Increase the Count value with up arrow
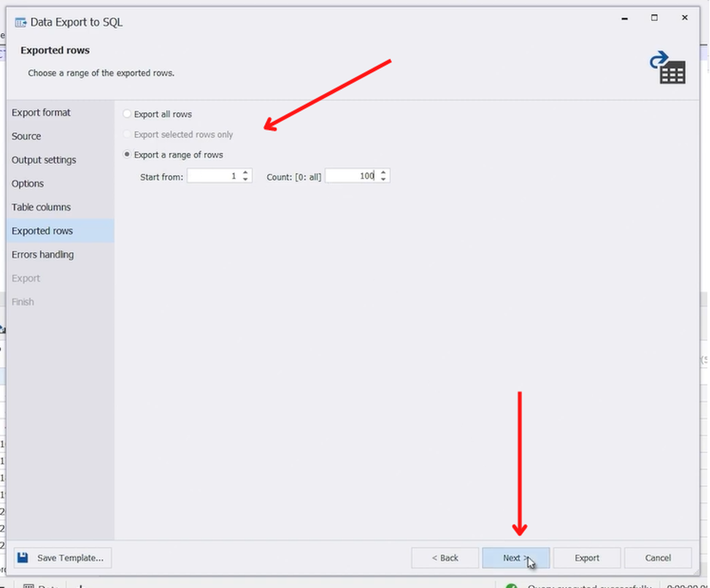The width and height of the screenshot is (710, 588). (x=383, y=173)
